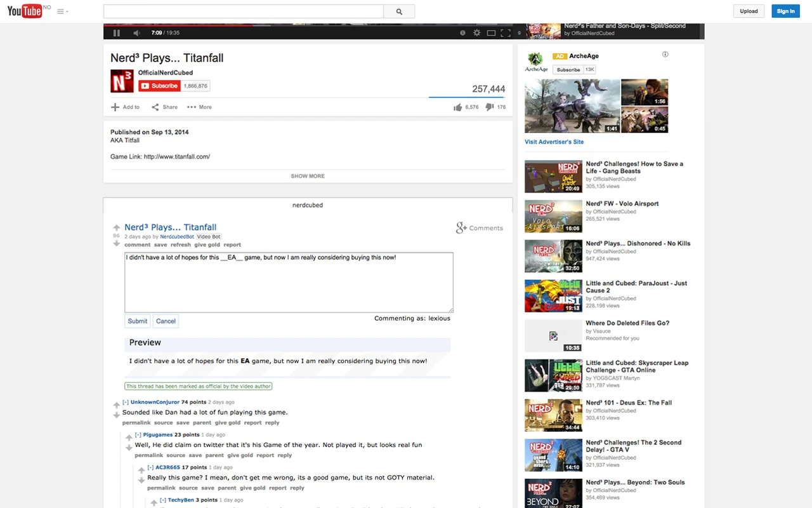Play the large ArcheAge ad video 1:41
This screenshot has height=508, width=812.
pyautogui.click(x=572, y=106)
